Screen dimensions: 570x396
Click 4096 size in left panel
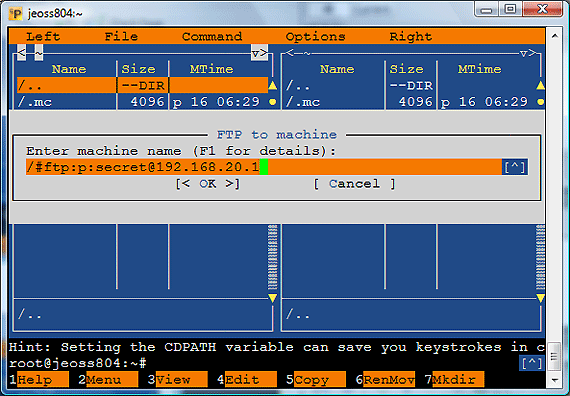pos(147,101)
